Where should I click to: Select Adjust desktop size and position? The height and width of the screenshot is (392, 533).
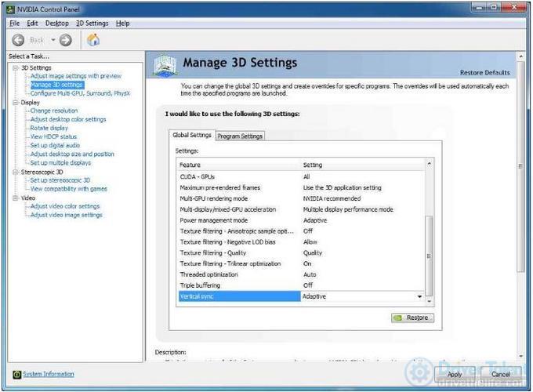pyautogui.click(x=72, y=154)
